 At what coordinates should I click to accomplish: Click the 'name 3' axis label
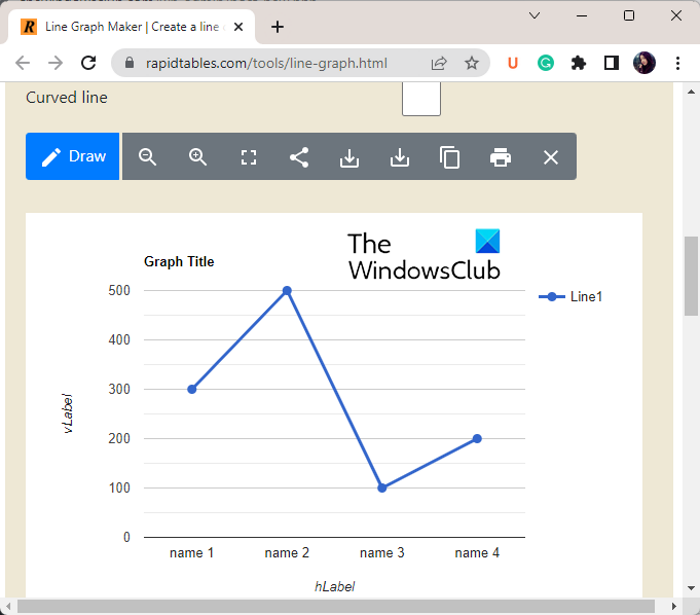[x=382, y=553]
